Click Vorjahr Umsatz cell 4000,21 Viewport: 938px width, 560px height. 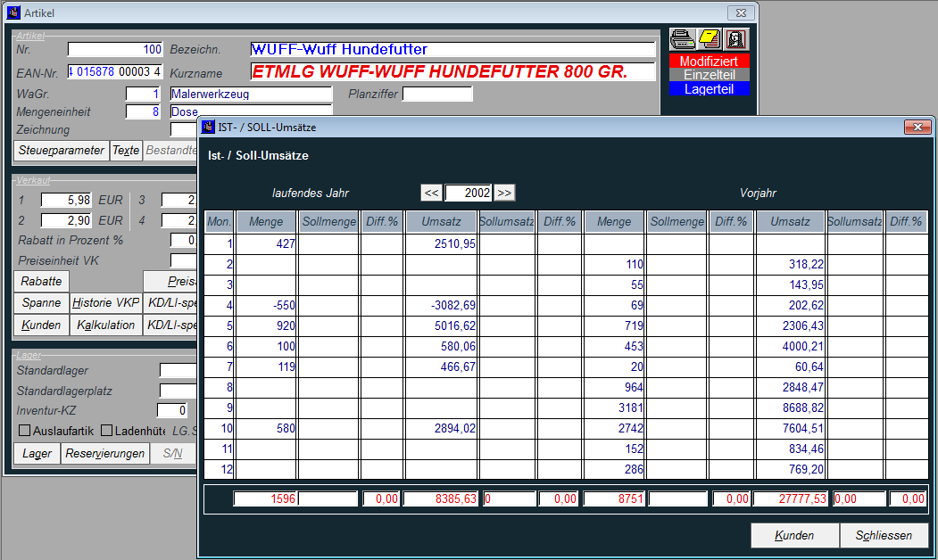(790, 346)
